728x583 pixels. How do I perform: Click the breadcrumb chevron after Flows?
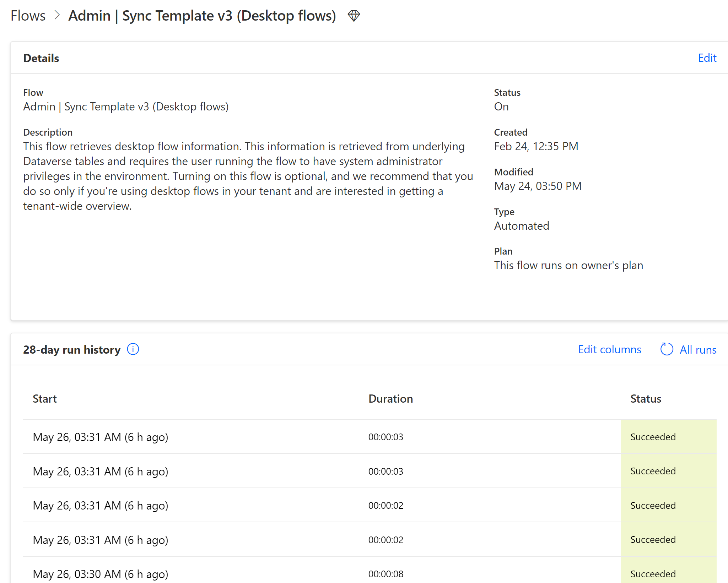pyautogui.click(x=56, y=16)
